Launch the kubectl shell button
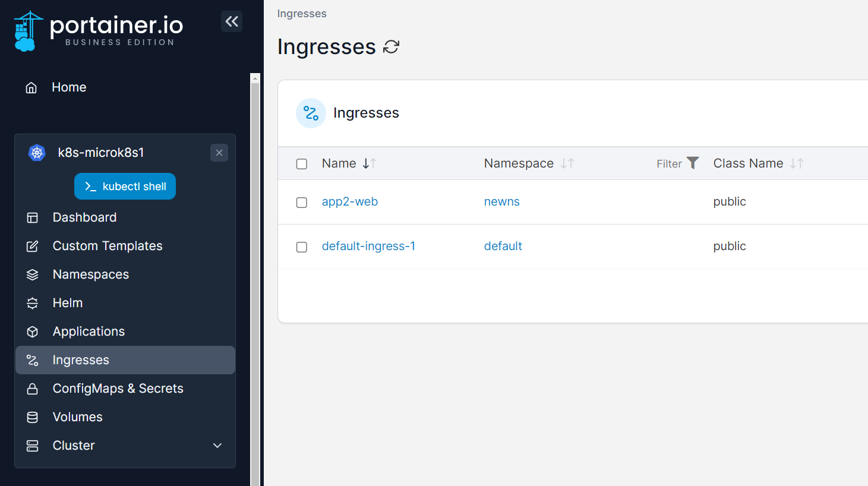The image size is (868, 486). click(x=125, y=187)
